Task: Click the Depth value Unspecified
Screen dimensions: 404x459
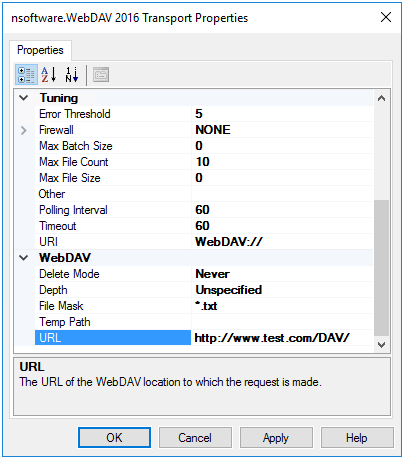Action: pyautogui.click(x=282, y=290)
